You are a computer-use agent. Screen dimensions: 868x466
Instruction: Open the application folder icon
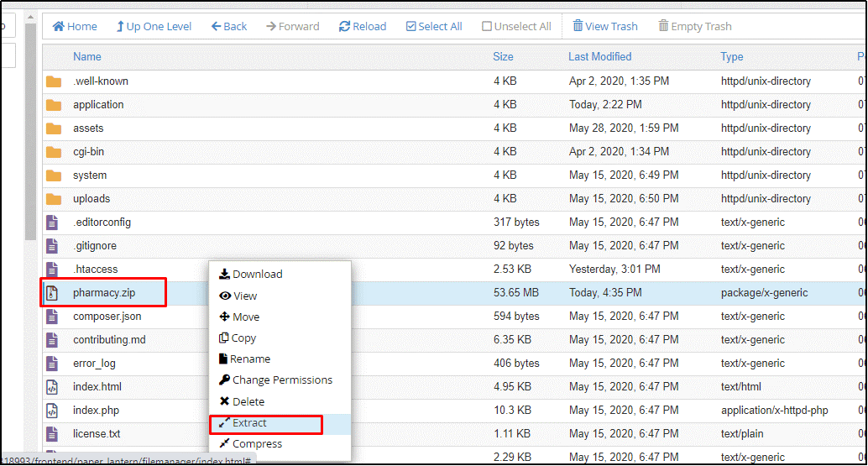tap(54, 105)
